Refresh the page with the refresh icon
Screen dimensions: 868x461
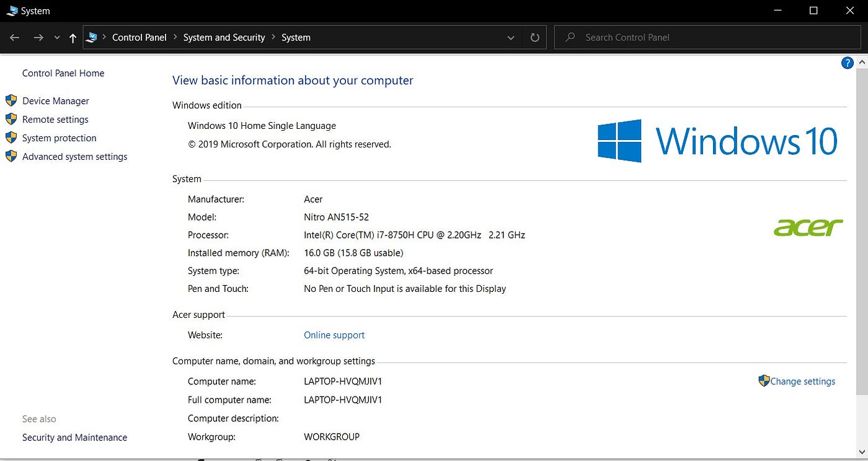534,37
